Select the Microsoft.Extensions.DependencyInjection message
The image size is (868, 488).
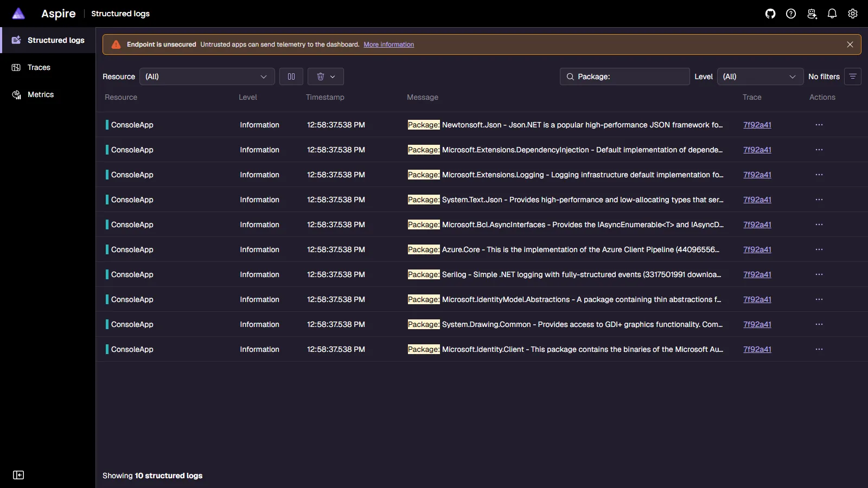(565, 150)
